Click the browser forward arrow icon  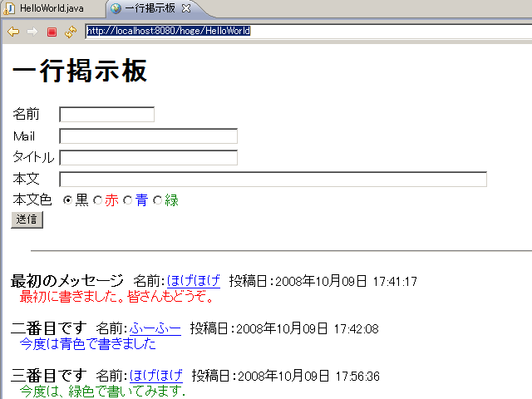32,32
